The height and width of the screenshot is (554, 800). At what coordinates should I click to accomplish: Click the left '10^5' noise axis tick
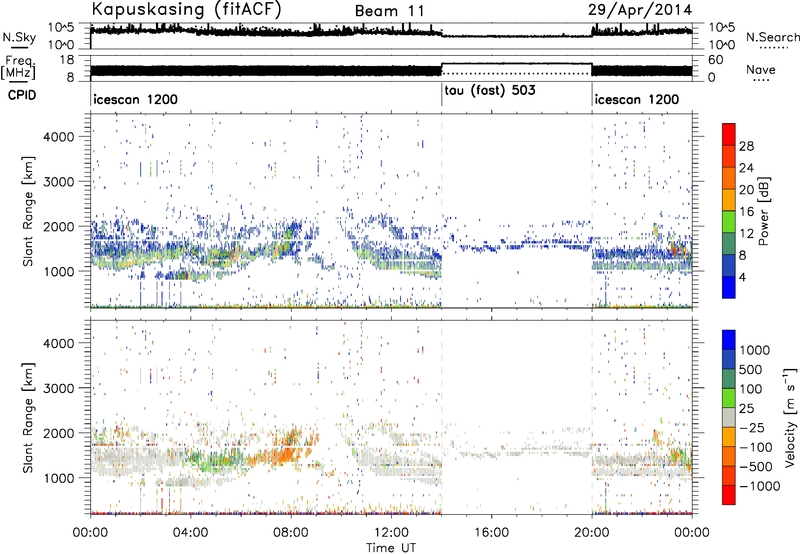click(62, 27)
